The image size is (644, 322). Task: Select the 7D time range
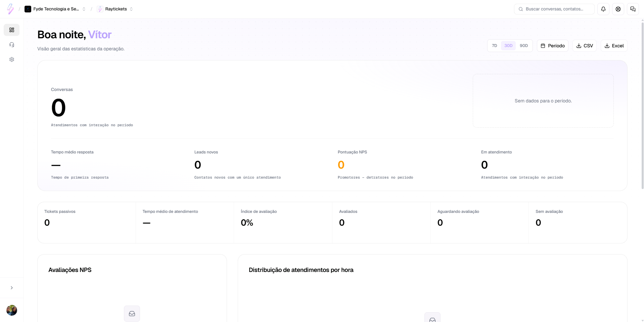[495, 46]
